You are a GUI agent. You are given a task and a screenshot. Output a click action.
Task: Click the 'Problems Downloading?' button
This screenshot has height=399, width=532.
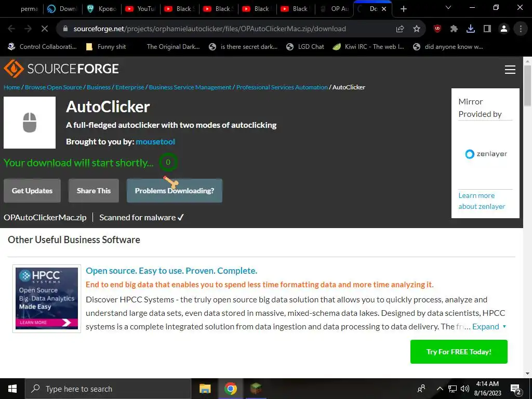[x=175, y=191]
